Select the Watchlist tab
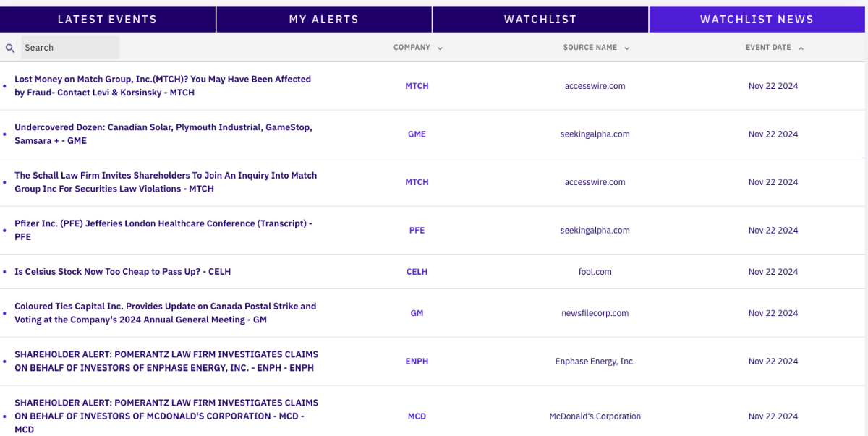The image size is (868, 436). point(540,20)
